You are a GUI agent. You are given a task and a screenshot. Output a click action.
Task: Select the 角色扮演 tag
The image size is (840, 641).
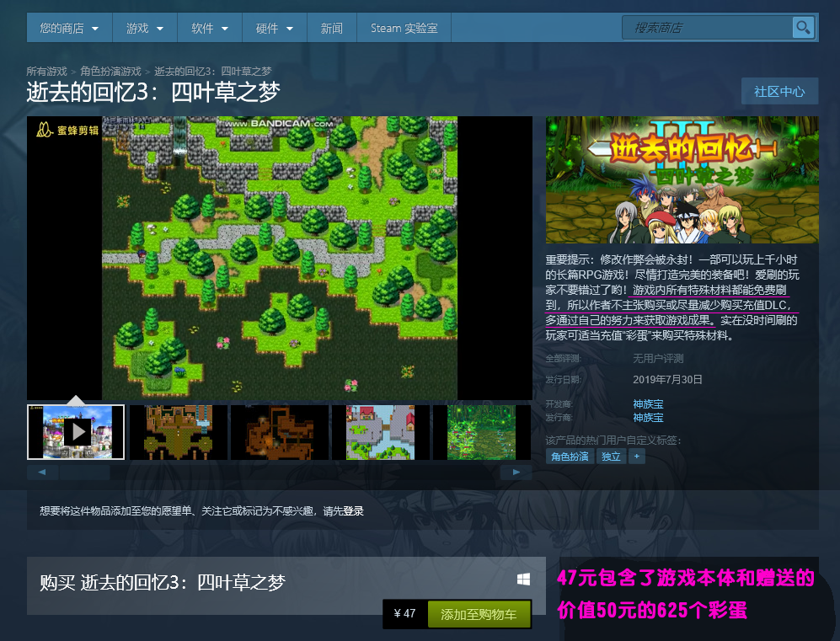coord(570,457)
